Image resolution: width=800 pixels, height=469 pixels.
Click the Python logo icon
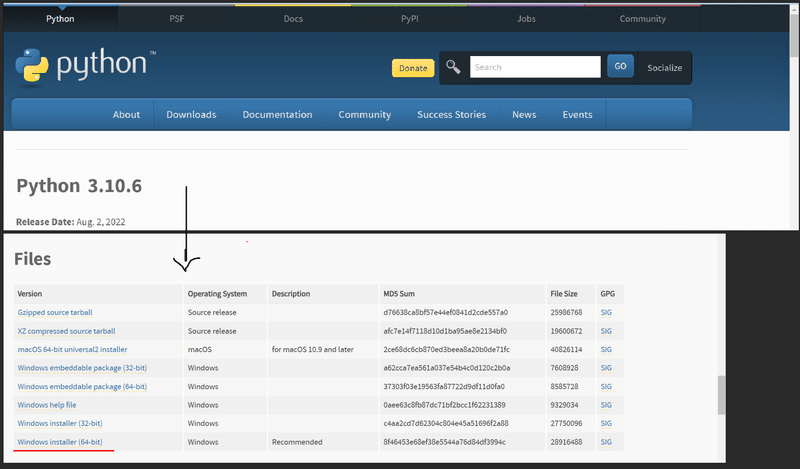point(32,65)
